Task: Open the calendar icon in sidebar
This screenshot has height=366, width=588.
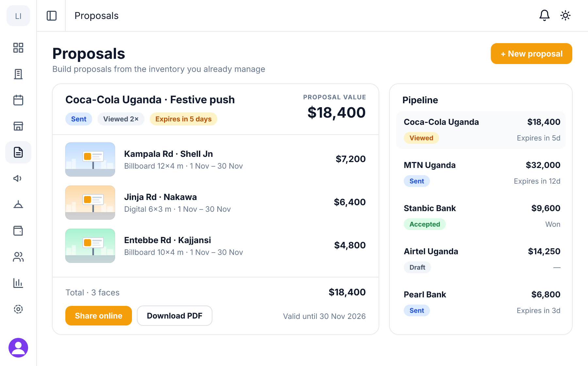Action: click(18, 100)
